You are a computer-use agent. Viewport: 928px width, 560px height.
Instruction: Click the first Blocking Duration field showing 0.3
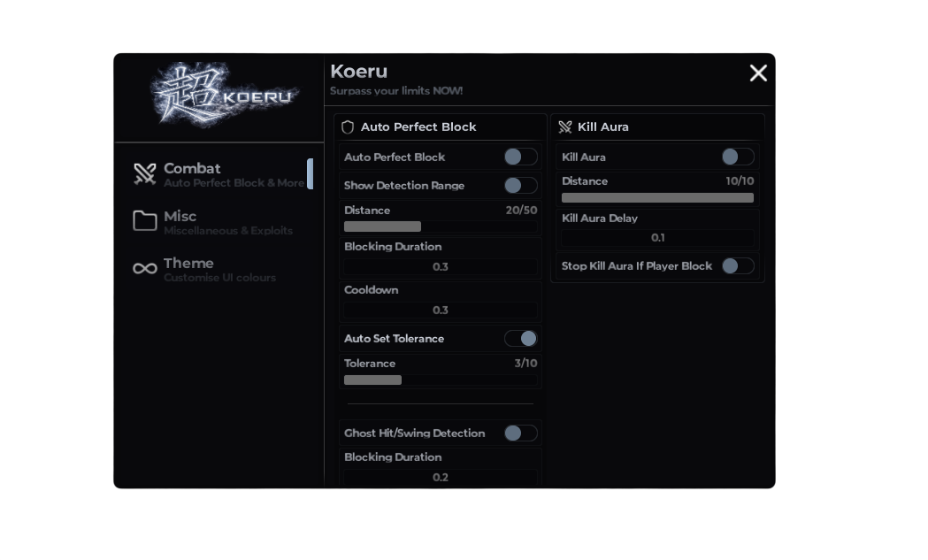pos(441,266)
